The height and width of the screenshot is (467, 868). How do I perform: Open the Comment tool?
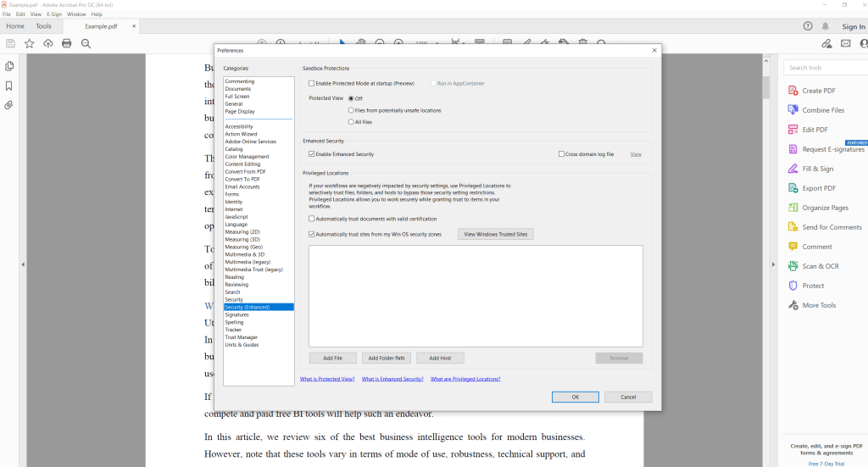point(810,247)
